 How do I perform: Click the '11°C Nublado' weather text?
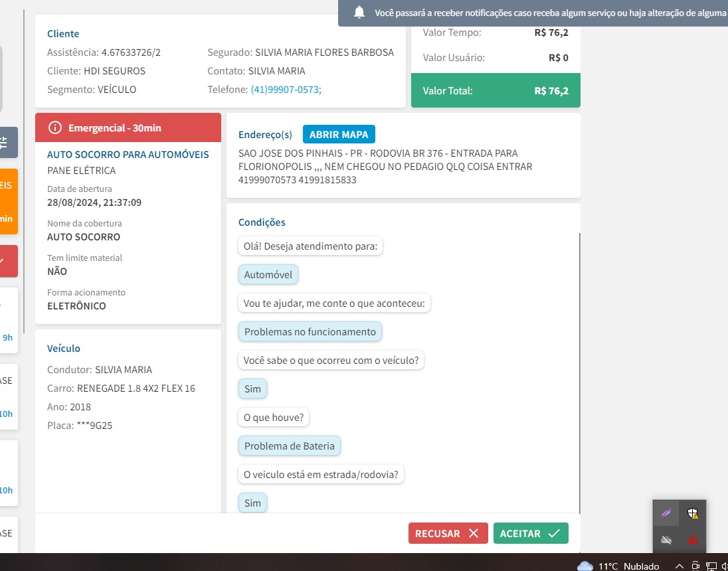[628, 566]
